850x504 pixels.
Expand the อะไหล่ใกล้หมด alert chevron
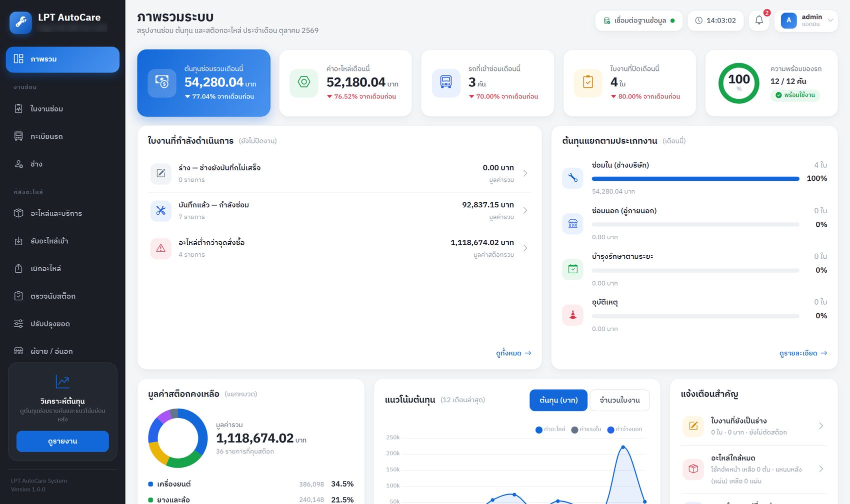click(821, 469)
